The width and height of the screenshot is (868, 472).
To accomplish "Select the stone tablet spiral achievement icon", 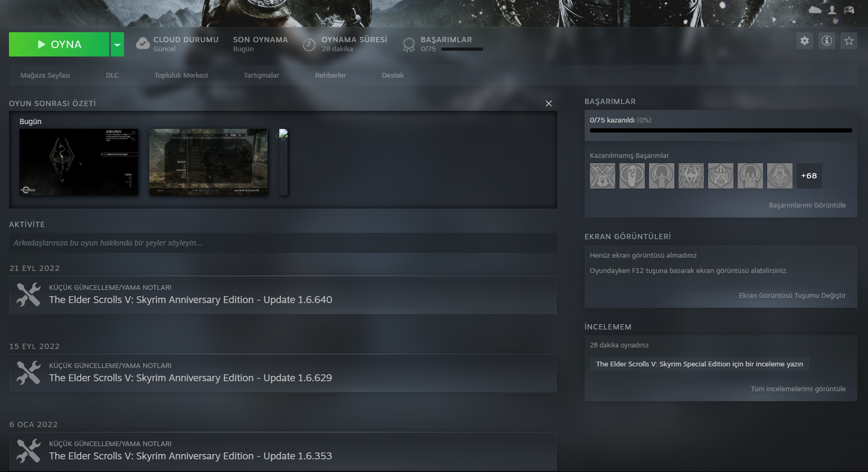I will coord(632,176).
